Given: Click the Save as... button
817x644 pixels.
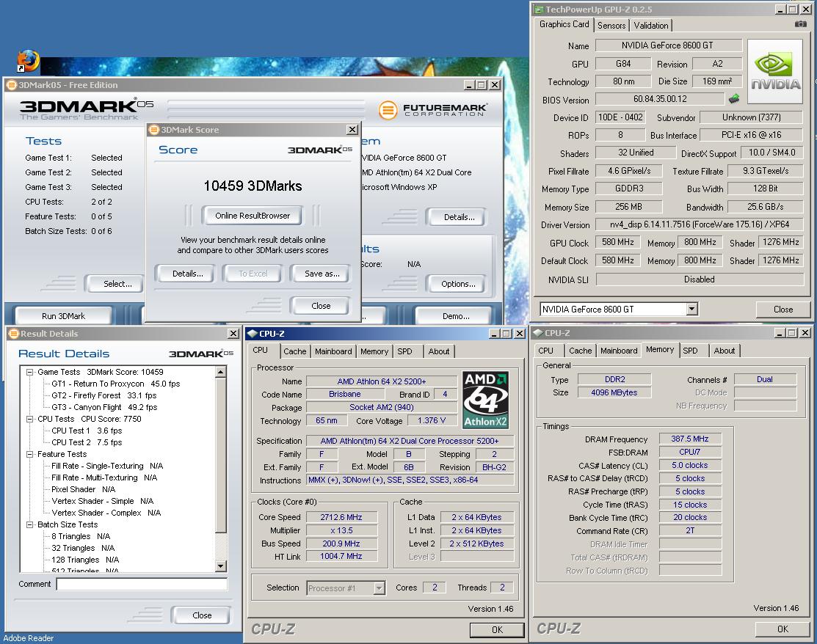Looking at the screenshot, I should tap(322, 274).
